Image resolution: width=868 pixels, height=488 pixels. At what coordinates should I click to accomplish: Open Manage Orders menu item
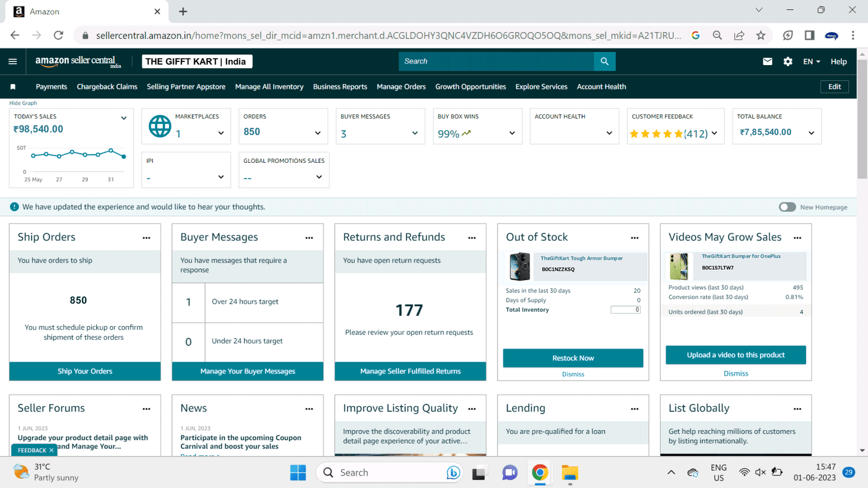401,87
